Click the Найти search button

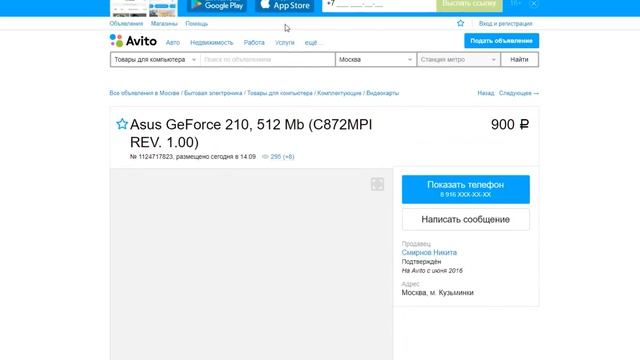[519, 60]
